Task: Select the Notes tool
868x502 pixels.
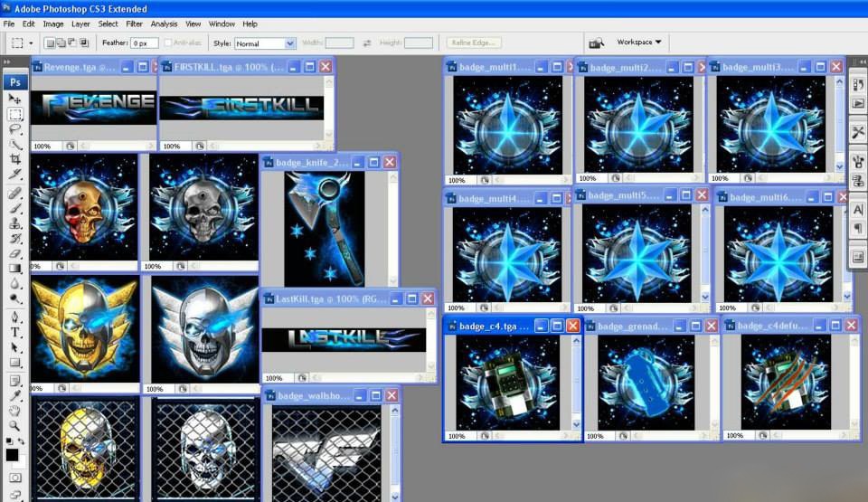Action: pyautogui.click(x=15, y=381)
